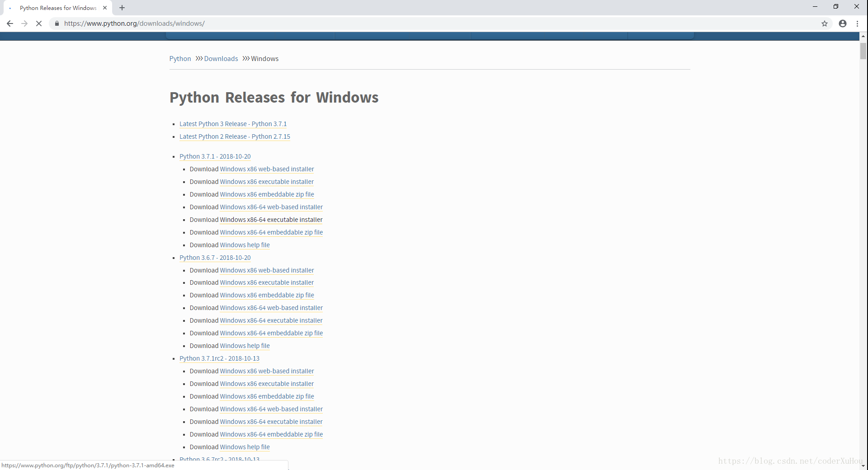Download 3.6.7 Windows help file

pyautogui.click(x=245, y=346)
